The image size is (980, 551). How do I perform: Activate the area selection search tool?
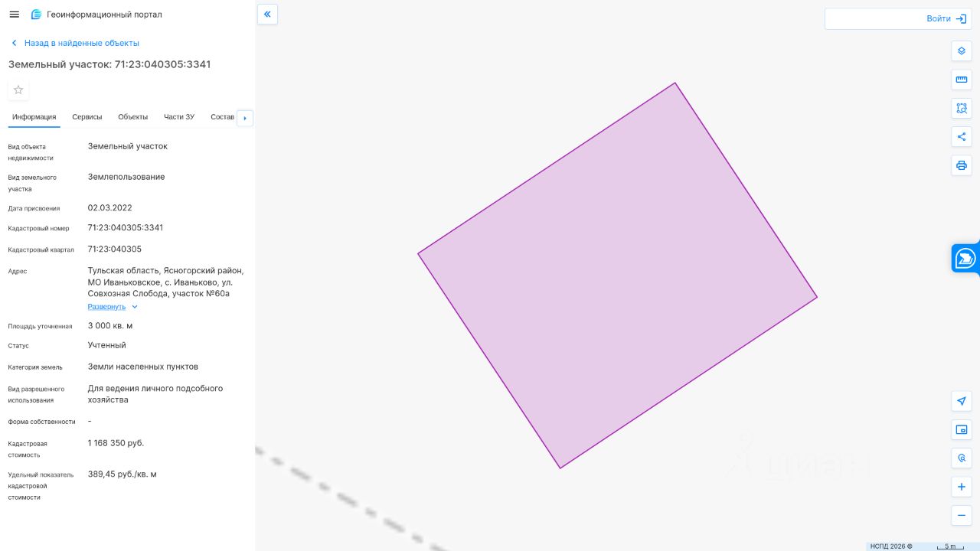962,108
